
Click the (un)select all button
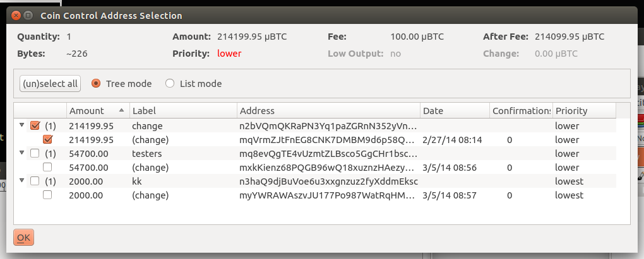coord(50,84)
